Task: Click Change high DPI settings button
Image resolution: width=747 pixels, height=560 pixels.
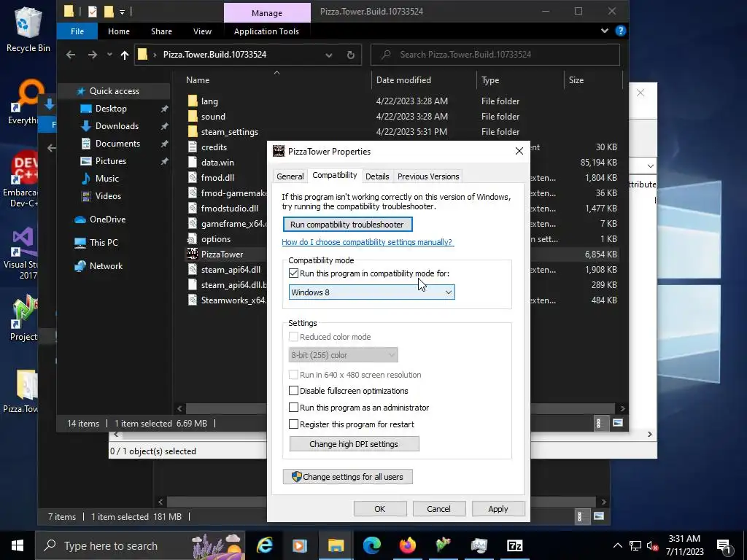Action: point(354,444)
